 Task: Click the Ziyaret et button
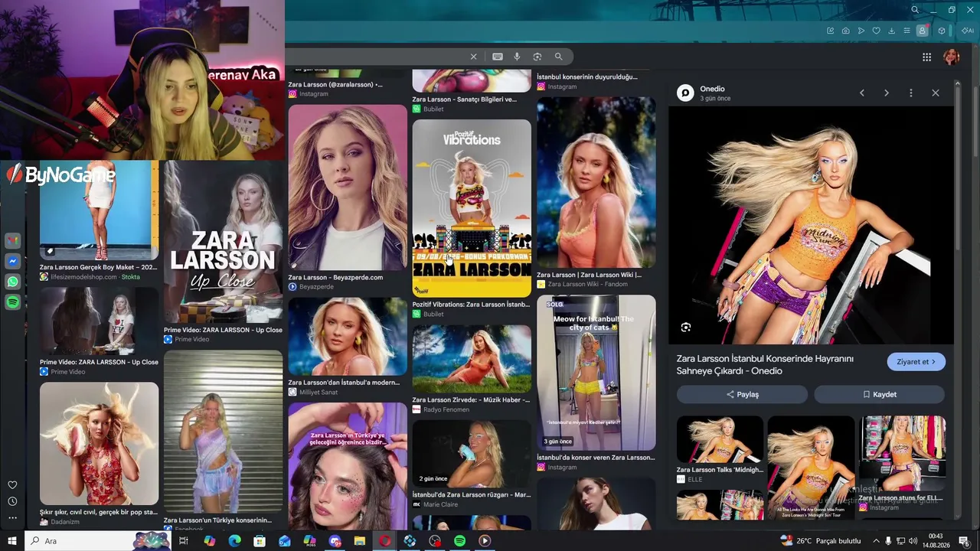click(916, 362)
